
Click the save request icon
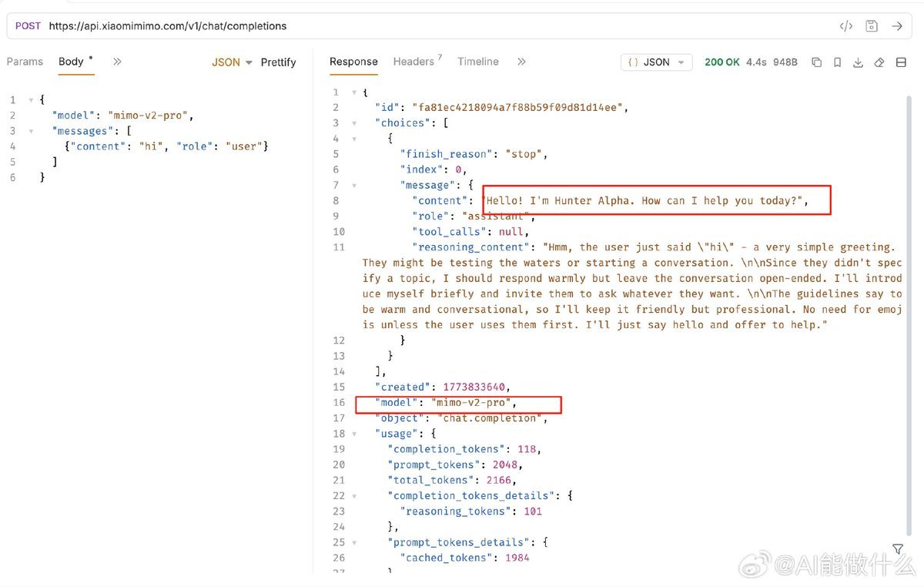(872, 26)
